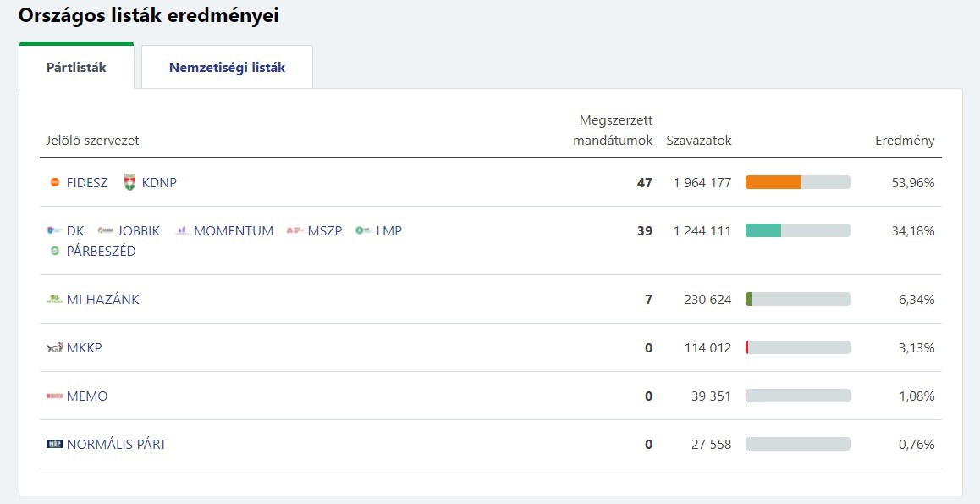Click the MKKP result bar
The image size is (980, 504).
coord(797,347)
